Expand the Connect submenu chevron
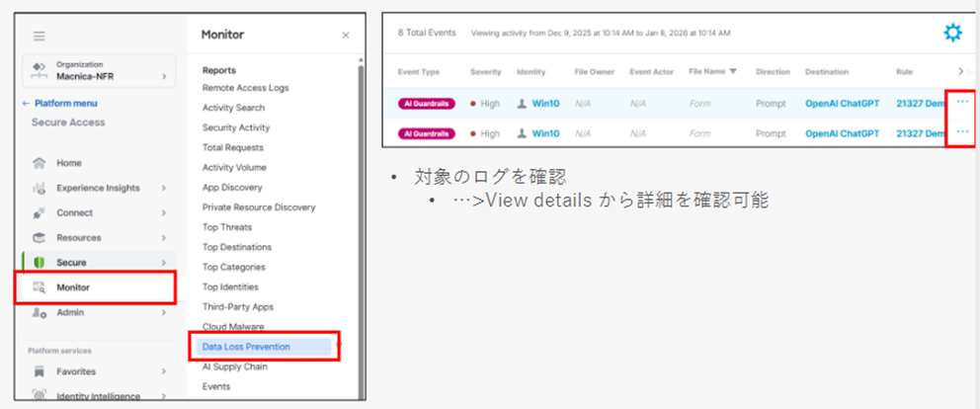 coord(163,212)
